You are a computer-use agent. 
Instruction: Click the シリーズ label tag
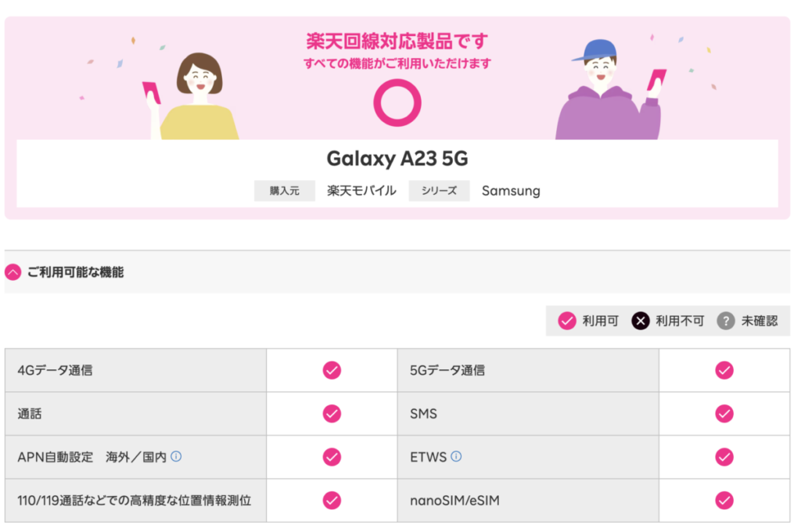[440, 191]
